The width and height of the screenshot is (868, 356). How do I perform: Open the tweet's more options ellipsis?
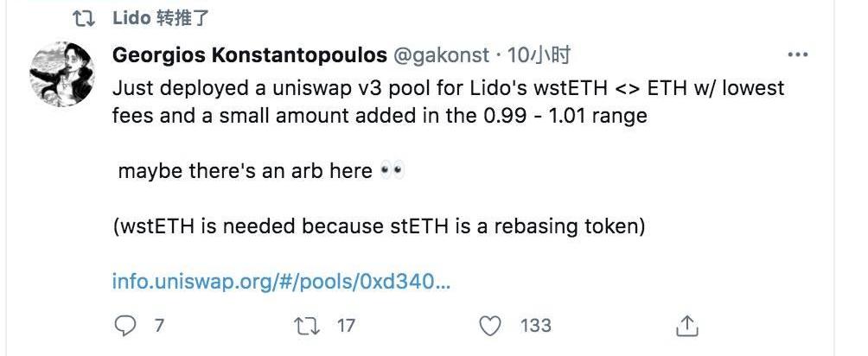[797, 55]
